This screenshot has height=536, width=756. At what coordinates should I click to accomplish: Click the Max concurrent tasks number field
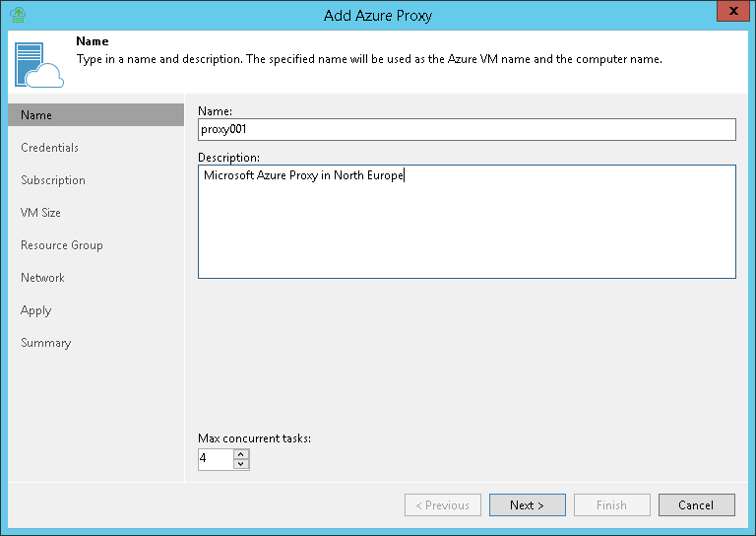coord(216,459)
